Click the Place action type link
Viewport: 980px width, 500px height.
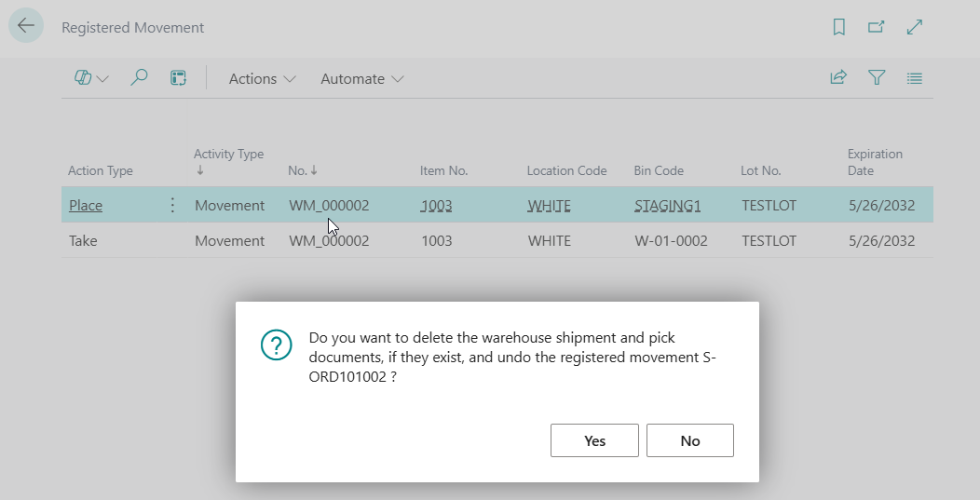pos(86,206)
